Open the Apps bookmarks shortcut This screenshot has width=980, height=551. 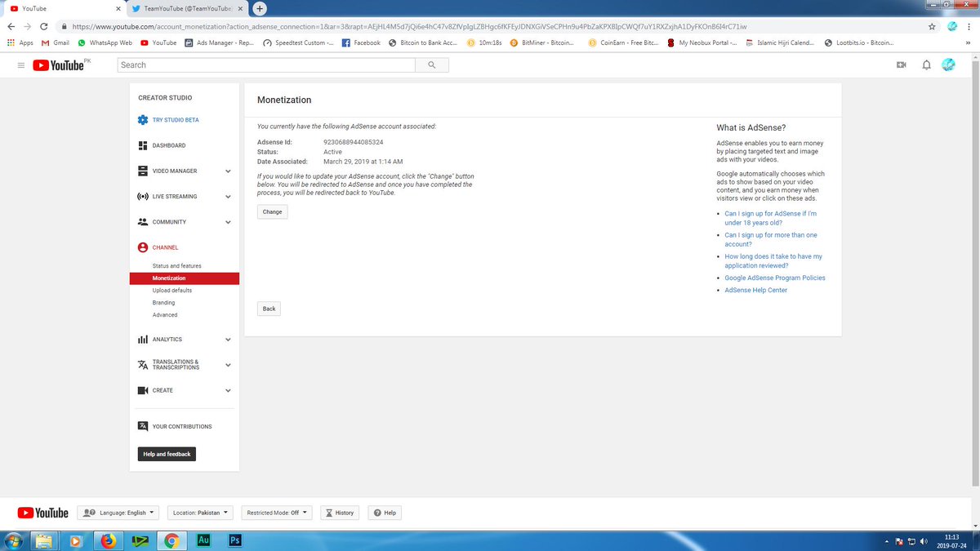pos(20,42)
